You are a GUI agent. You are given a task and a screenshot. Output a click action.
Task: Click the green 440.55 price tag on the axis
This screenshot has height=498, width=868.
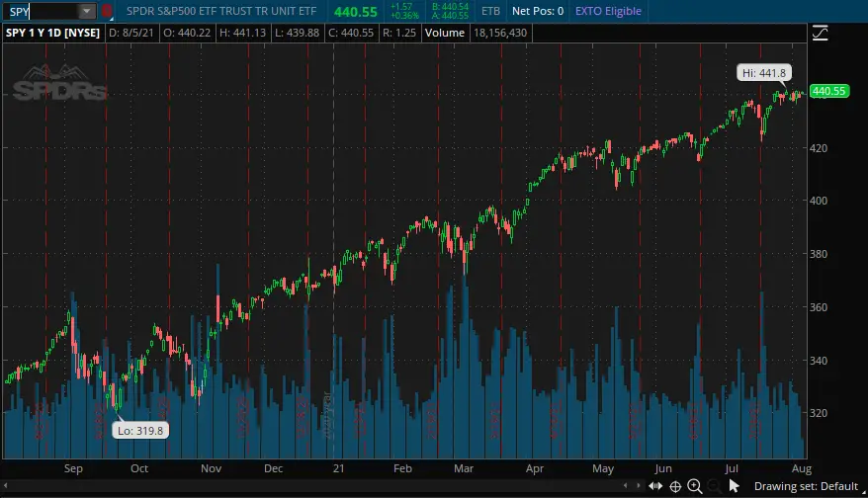pyautogui.click(x=829, y=91)
